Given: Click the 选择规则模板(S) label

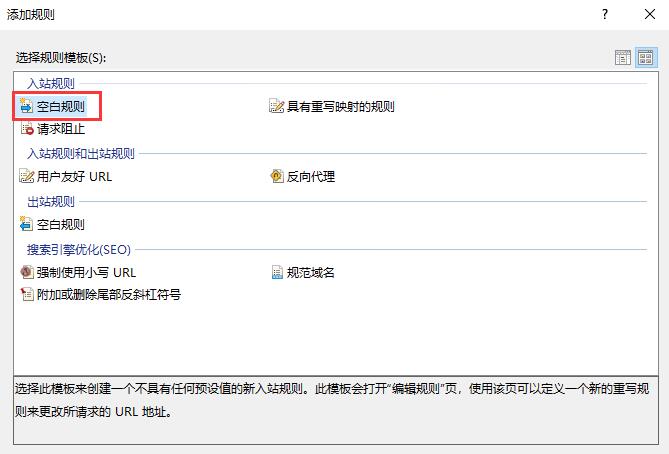Looking at the screenshot, I should 61,57.
